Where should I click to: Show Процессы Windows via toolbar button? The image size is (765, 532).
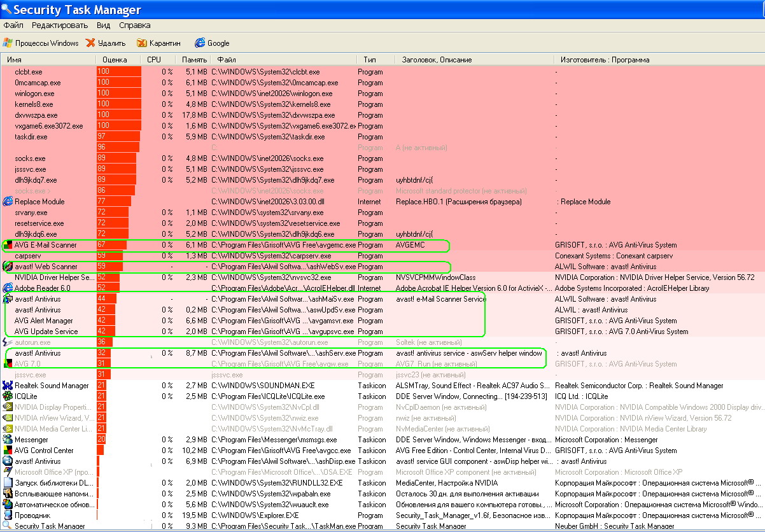coord(41,43)
